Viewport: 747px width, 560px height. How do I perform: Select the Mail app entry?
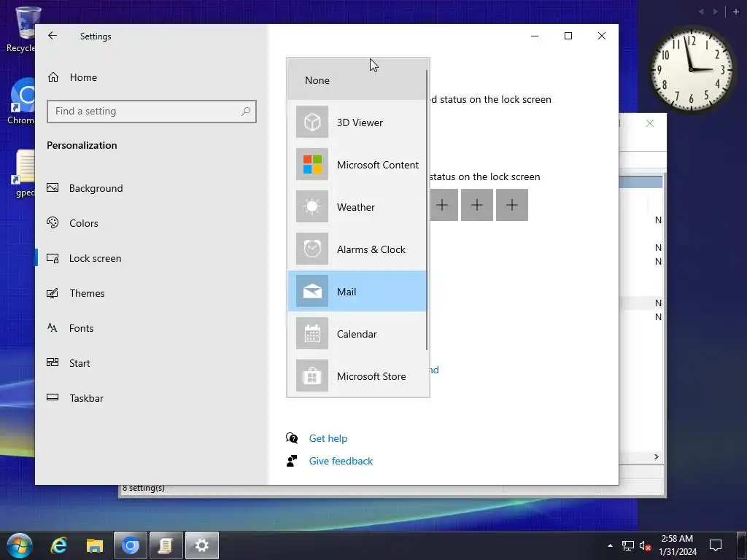[357, 292]
